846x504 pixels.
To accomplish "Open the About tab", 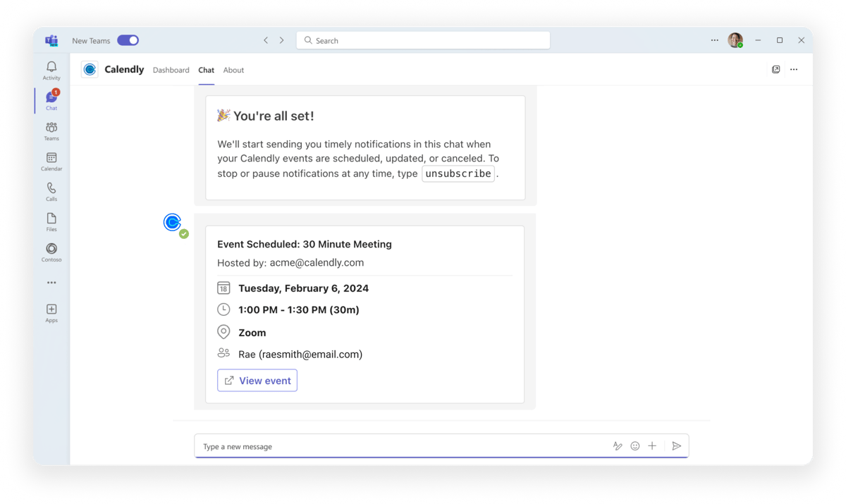I will (233, 70).
